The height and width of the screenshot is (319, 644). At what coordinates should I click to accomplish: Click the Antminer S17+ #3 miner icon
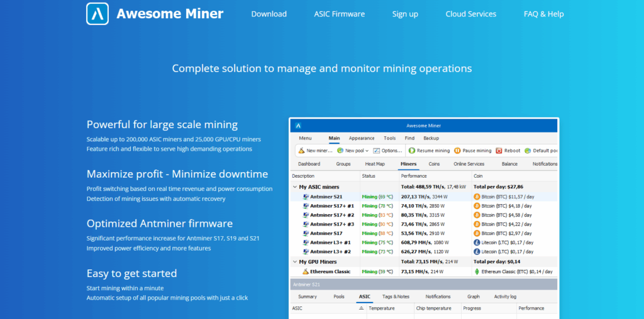(306, 224)
